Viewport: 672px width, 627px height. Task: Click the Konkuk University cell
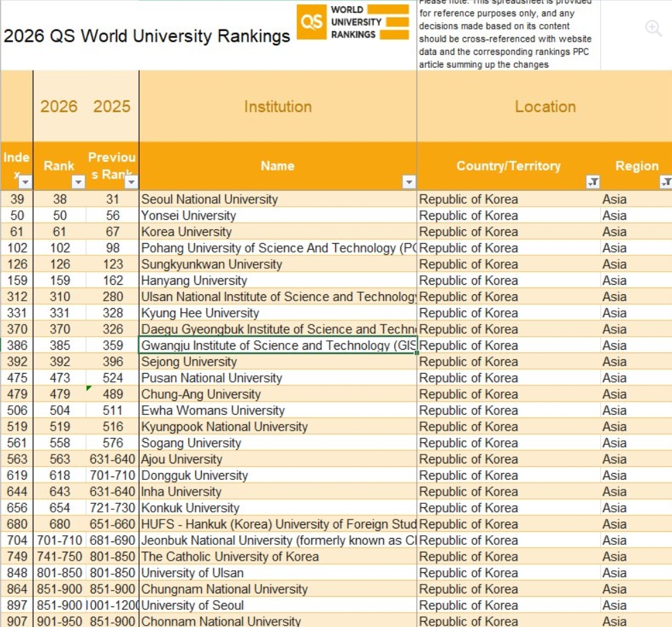tap(278, 509)
